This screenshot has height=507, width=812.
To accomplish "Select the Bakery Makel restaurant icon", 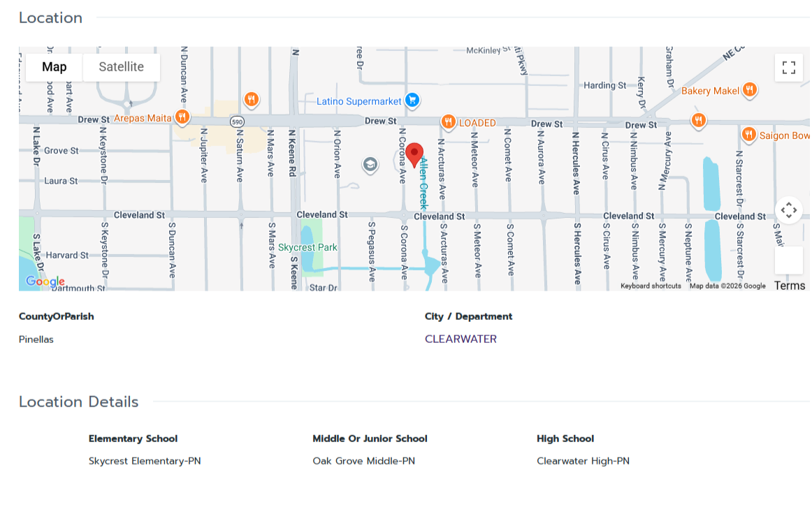I will 749,89.
